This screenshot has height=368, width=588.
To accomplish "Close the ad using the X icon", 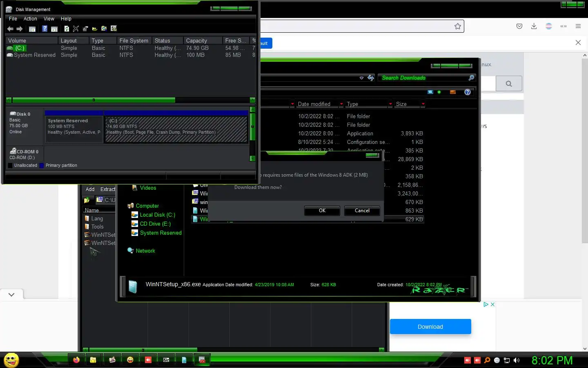I will click(x=493, y=305).
